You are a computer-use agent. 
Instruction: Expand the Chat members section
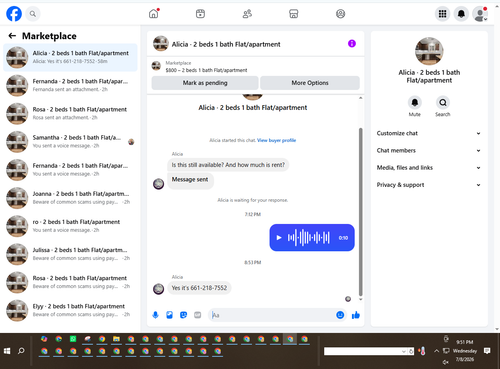429,151
